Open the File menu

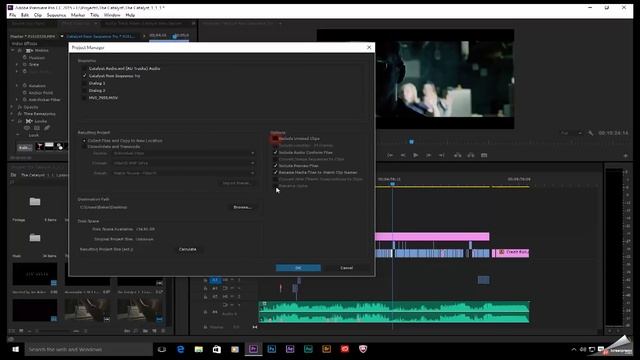(13, 15)
